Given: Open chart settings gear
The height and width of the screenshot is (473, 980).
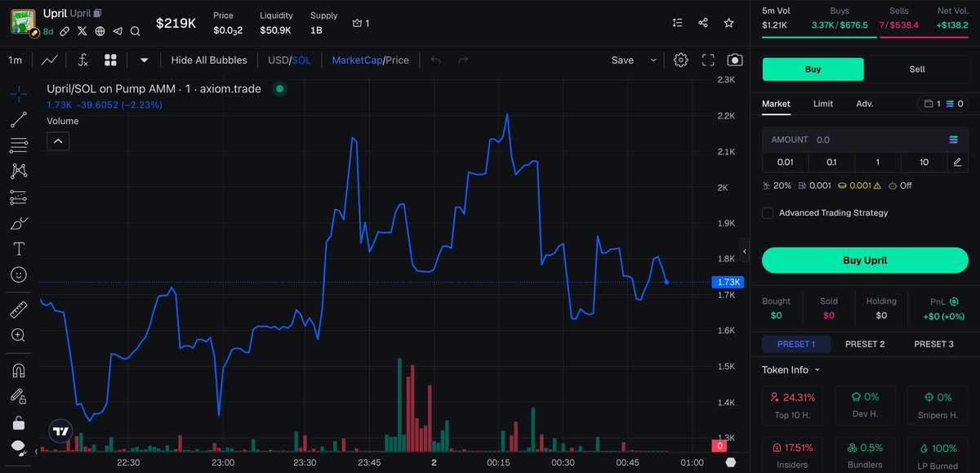Looking at the screenshot, I should click(681, 60).
